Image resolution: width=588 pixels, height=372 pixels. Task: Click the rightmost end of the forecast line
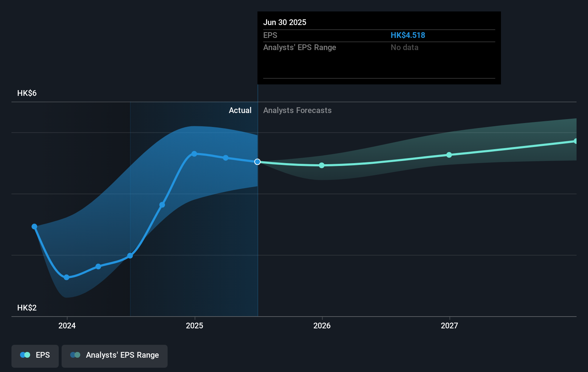click(575, 141)
